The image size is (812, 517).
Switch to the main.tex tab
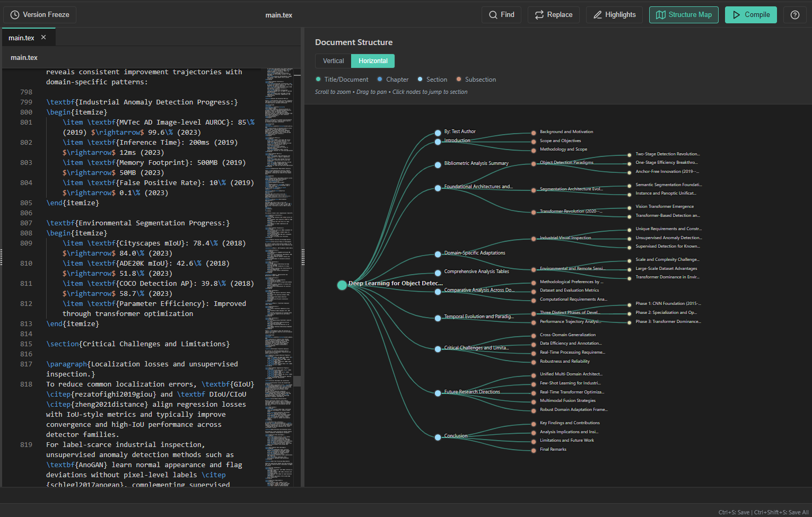21,38
